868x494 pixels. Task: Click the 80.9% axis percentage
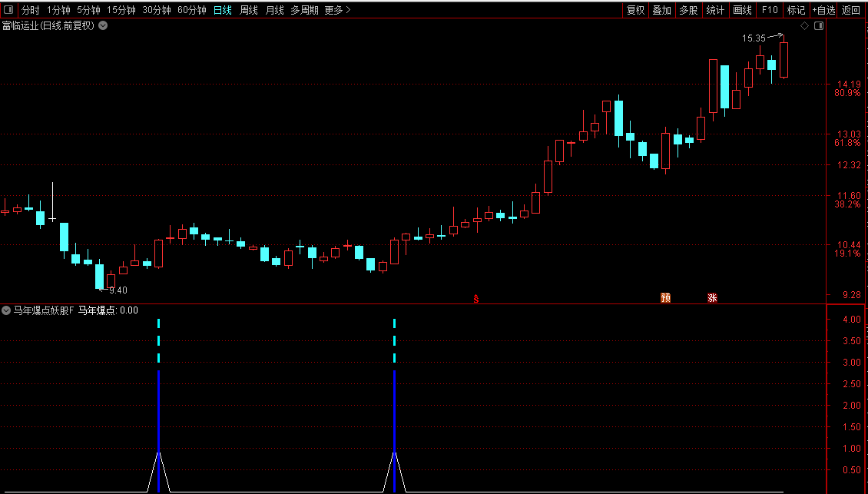(847, 94)
